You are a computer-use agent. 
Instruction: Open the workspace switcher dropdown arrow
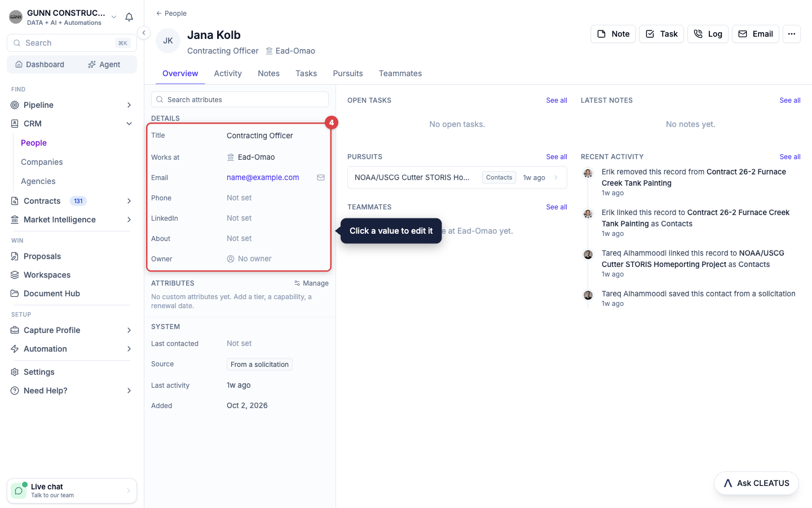[x=114, y=17]
